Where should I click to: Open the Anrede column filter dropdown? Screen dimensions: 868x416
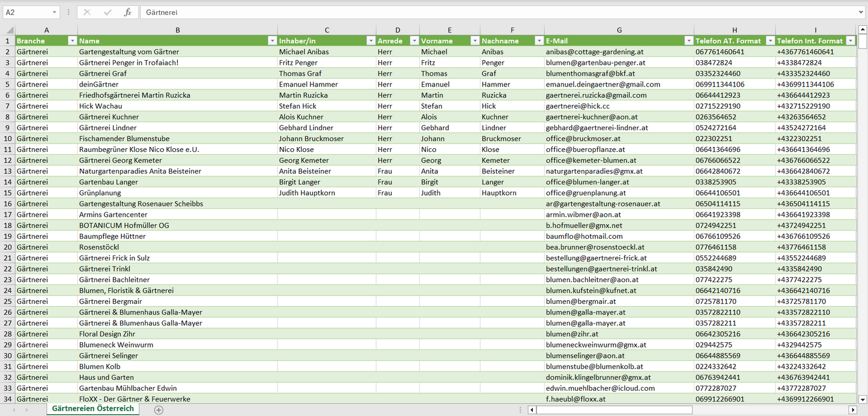(414, 41)
